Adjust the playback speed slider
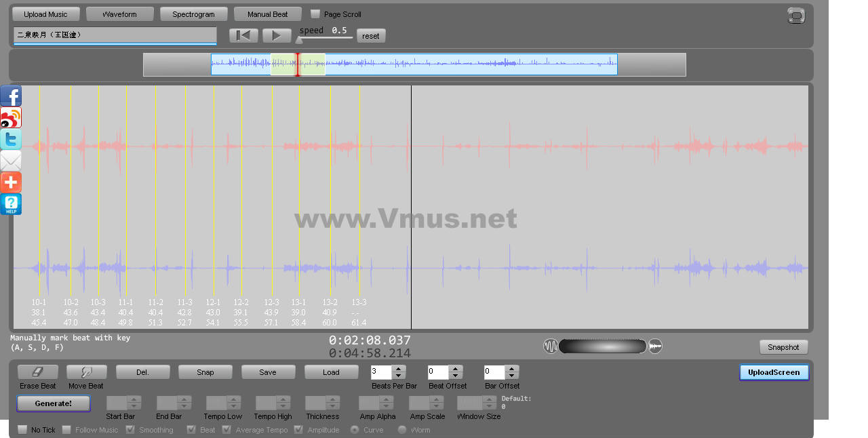 (299, 40)
